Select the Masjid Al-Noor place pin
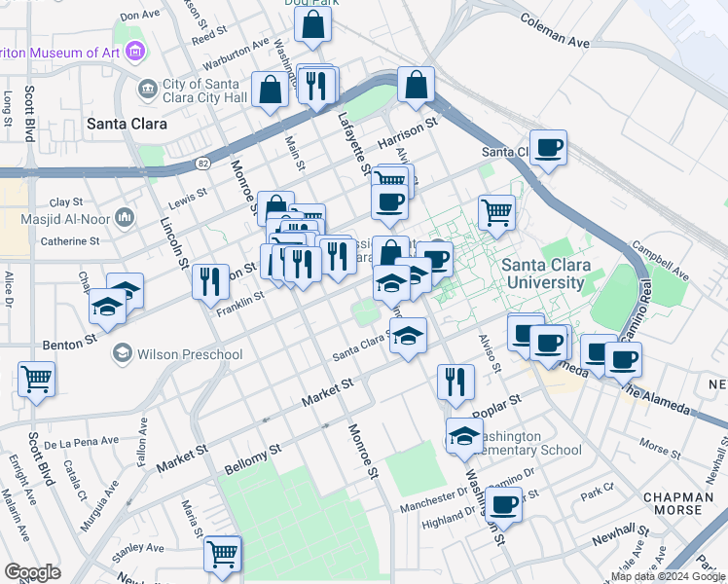Image resolution: width=728 pixels, height=584 pixels. click(125, 218)
